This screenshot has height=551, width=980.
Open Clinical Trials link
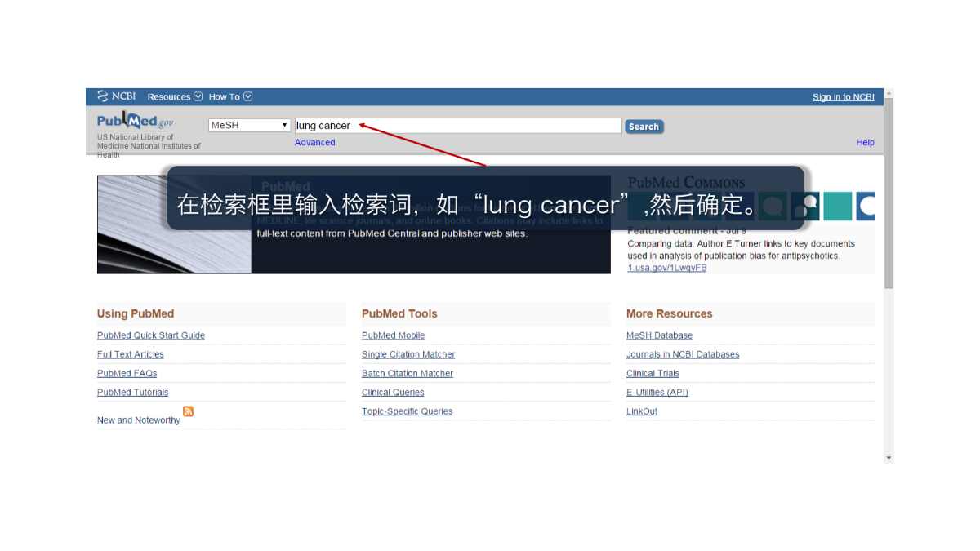click(653, 373)
